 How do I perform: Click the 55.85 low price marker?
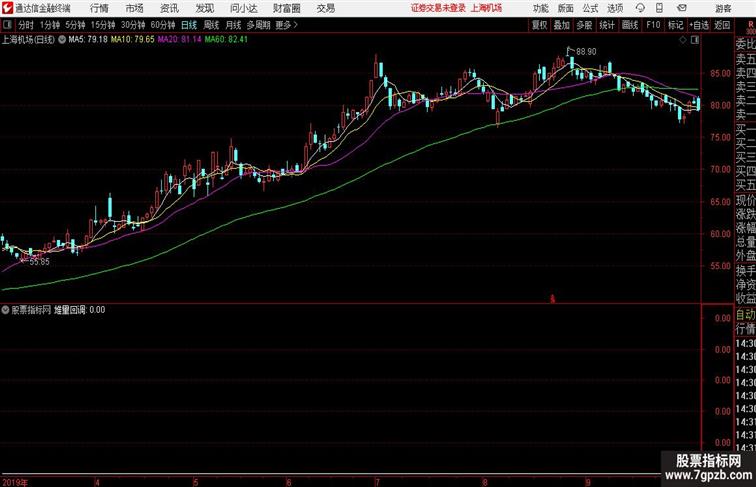point(39,262)
